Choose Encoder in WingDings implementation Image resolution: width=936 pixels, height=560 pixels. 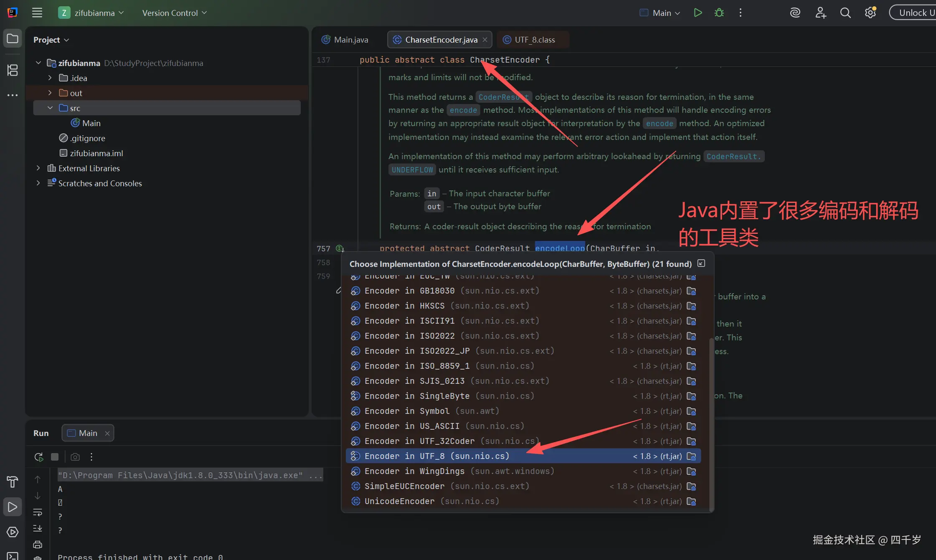523,471
